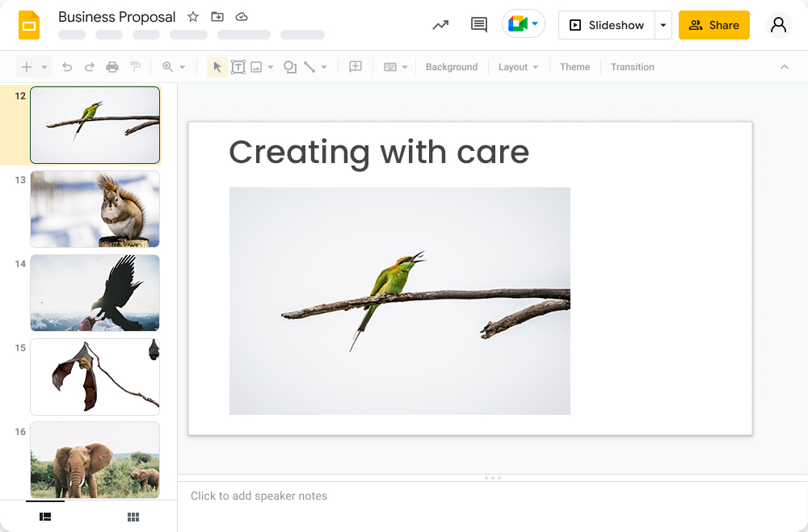Open the account profile avatar
This screenshot has height=532, width=808.
pyautogui.click(x=778, y=25)
